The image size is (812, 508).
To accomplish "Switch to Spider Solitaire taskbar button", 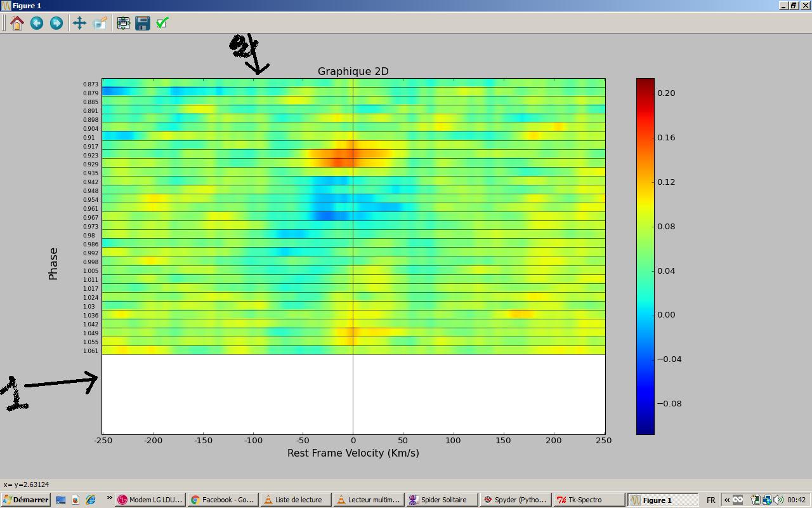I will tap(442, 500).
